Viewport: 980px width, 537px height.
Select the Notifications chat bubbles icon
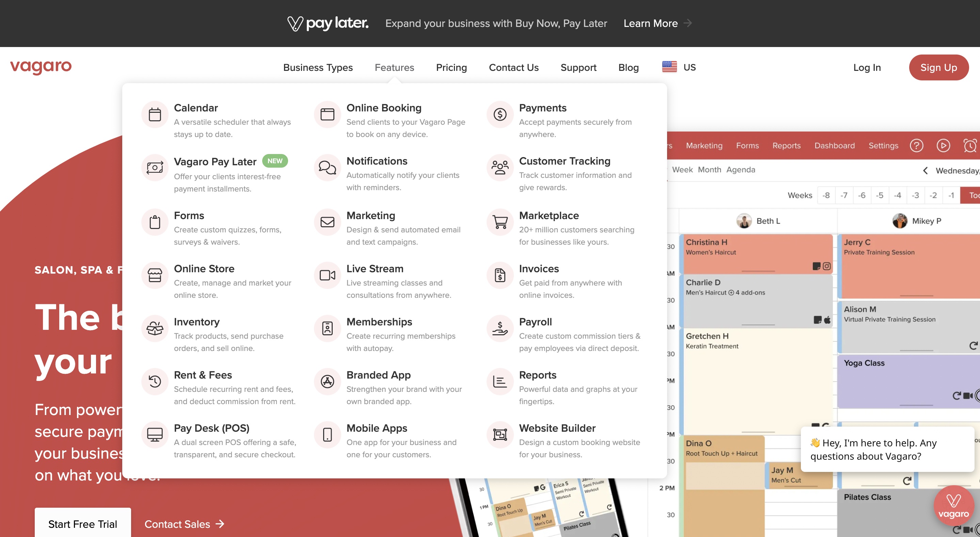tap(327, 167)
